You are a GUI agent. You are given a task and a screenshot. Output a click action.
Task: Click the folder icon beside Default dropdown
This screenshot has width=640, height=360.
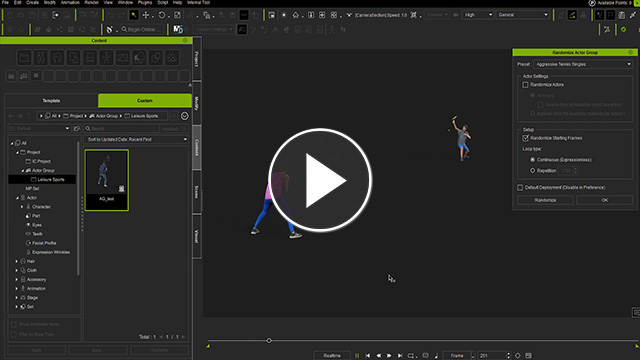(77, 129)
